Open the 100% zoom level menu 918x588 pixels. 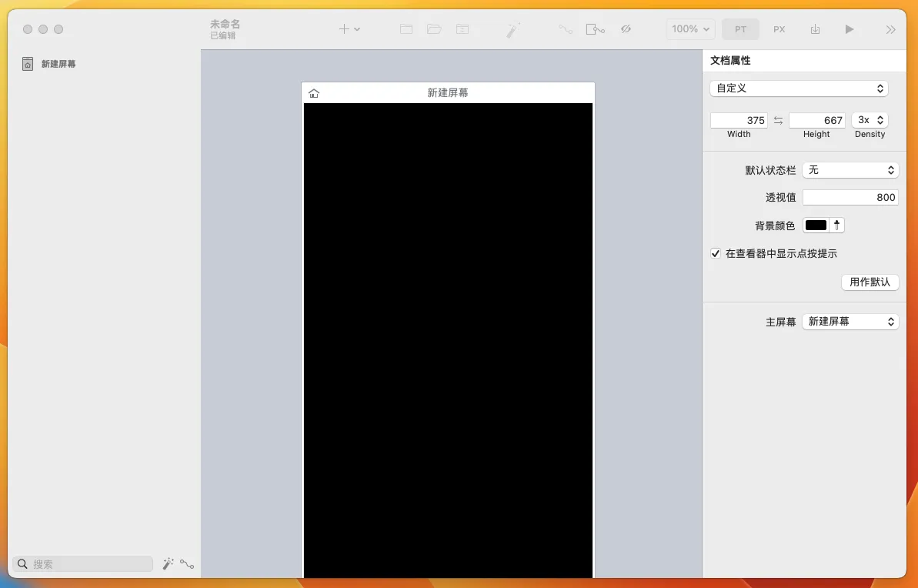690,29
